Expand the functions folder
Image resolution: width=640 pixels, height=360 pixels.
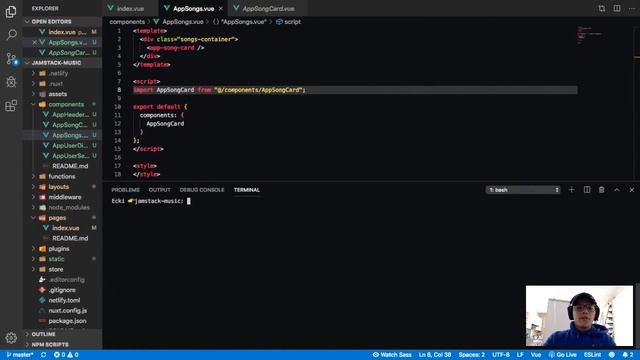click(62, 176)
